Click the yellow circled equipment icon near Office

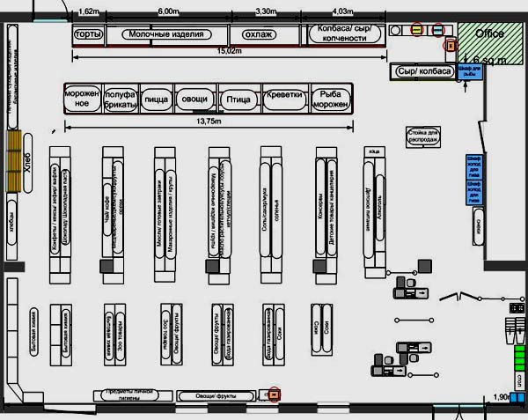pyautogui.click(x=418, y=30)
